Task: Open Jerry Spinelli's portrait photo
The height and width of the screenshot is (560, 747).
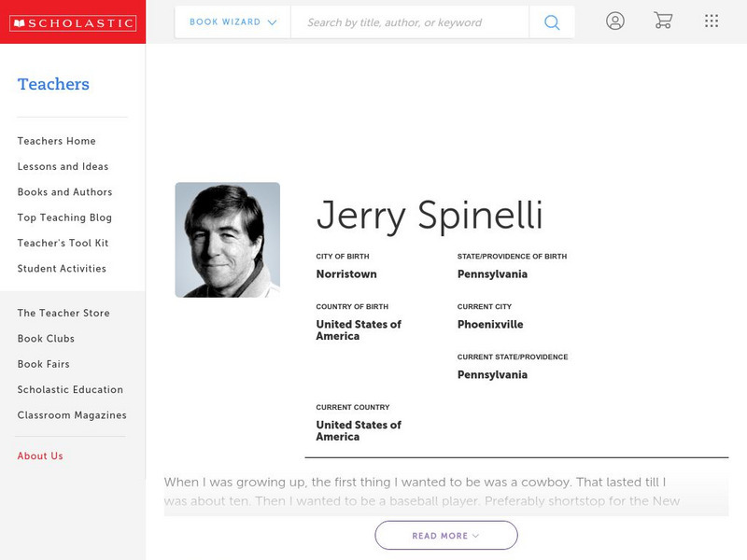Action: (227, 240)
